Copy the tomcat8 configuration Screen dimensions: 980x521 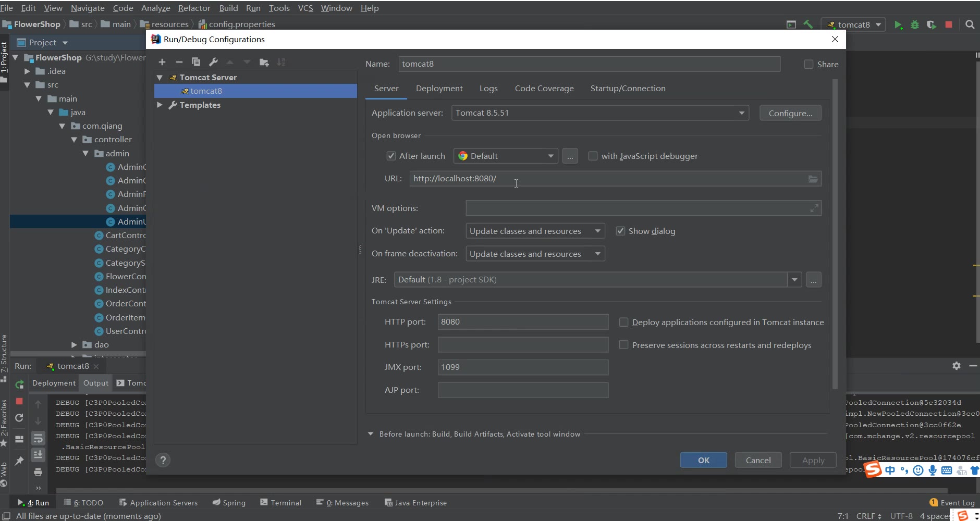click(x=196, y=62)
